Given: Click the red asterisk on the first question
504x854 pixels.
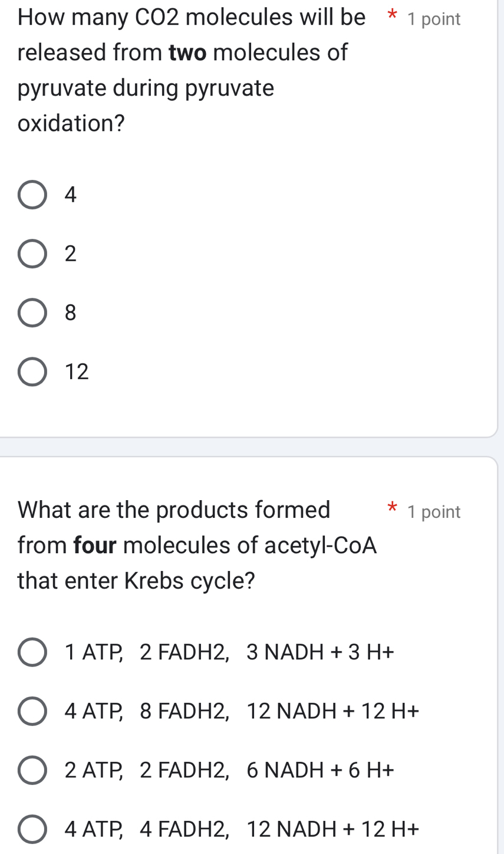Looking at the screenshot, I should coord(391,18).
